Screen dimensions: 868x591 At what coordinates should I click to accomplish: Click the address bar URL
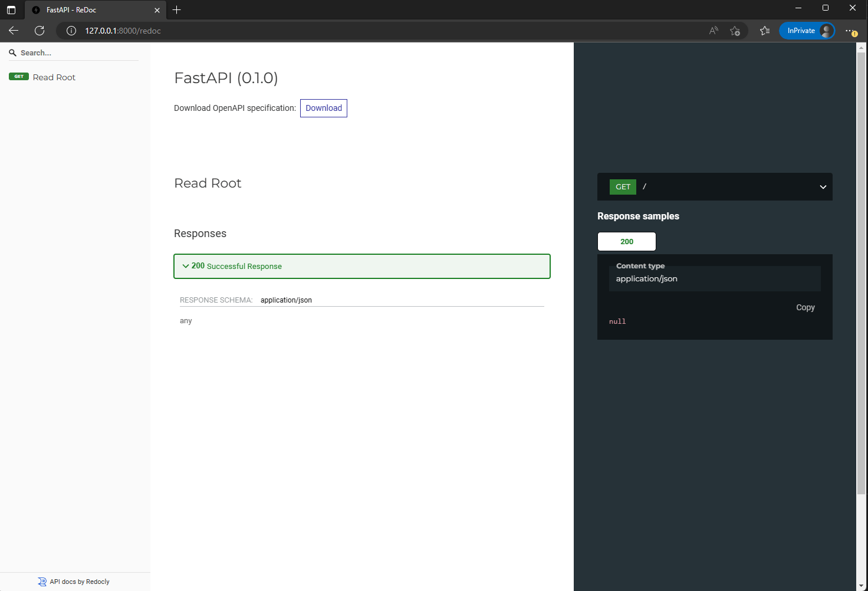click(x=123, y=31)
